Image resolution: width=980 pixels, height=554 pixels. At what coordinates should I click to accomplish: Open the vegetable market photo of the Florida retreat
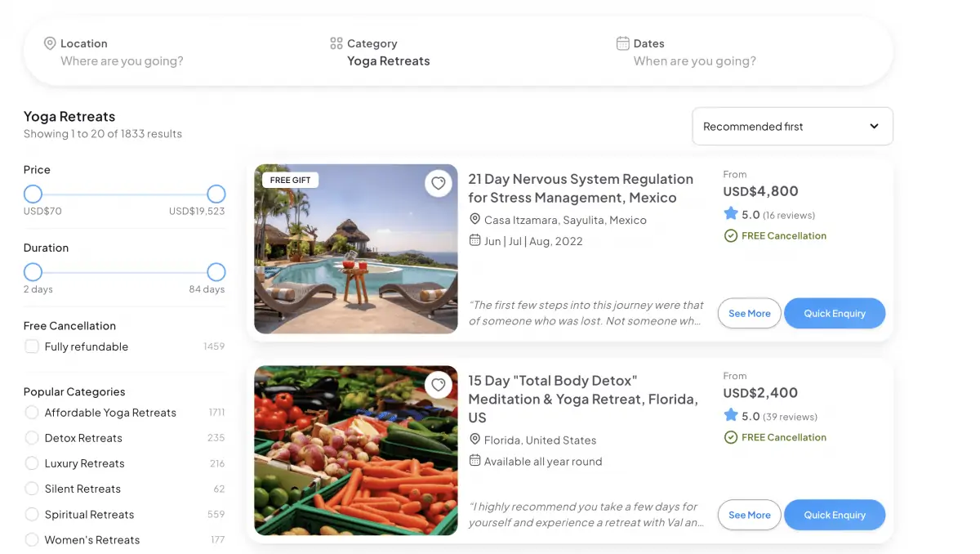pyautogui.click(x=356, y=450)
